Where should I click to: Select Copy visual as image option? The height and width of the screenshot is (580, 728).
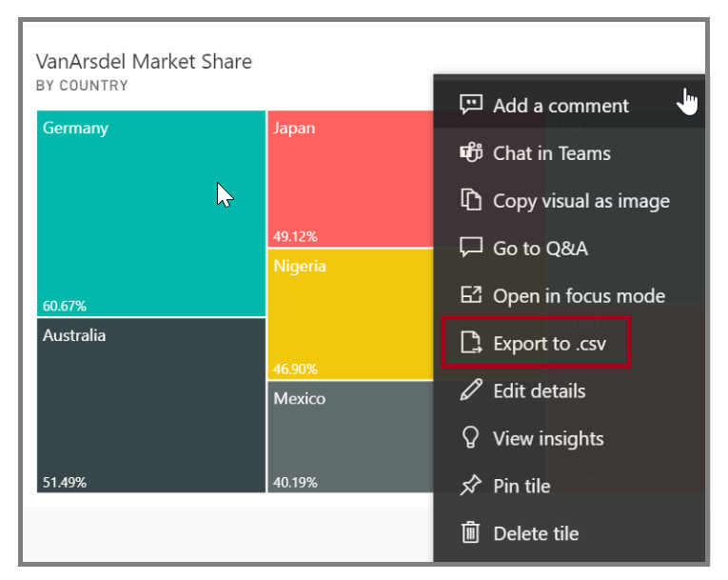(x=569, y=201)
